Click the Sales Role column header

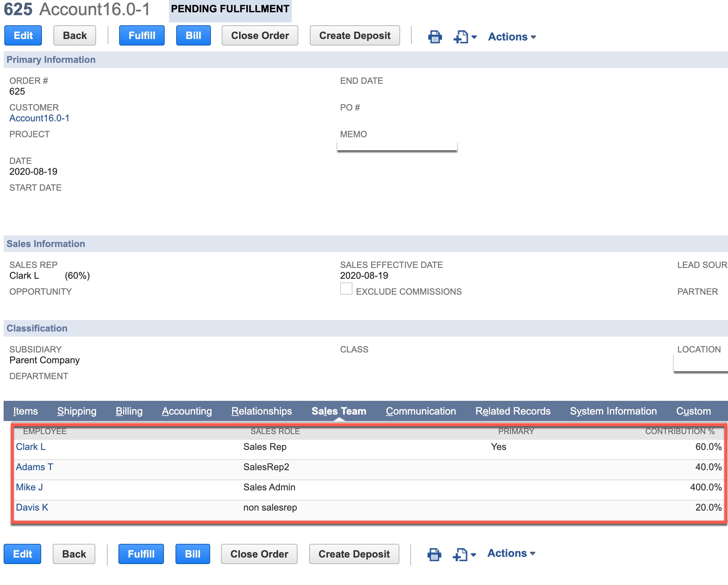275,431
